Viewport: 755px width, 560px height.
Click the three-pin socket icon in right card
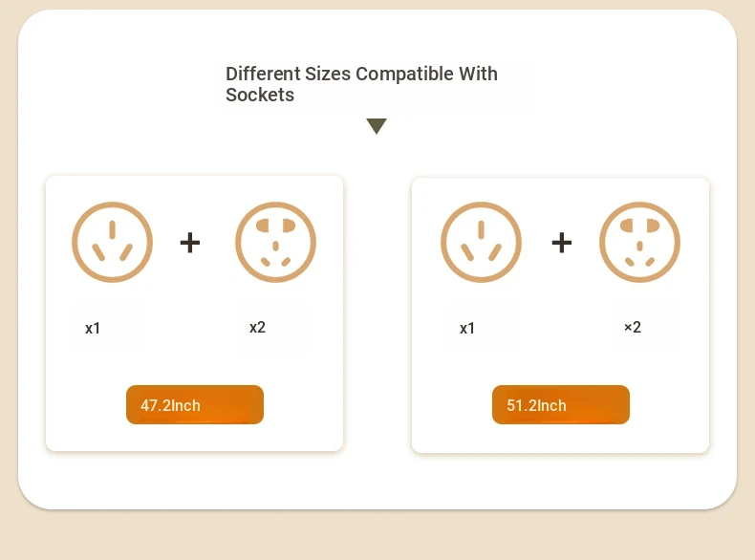coord(481,242)
